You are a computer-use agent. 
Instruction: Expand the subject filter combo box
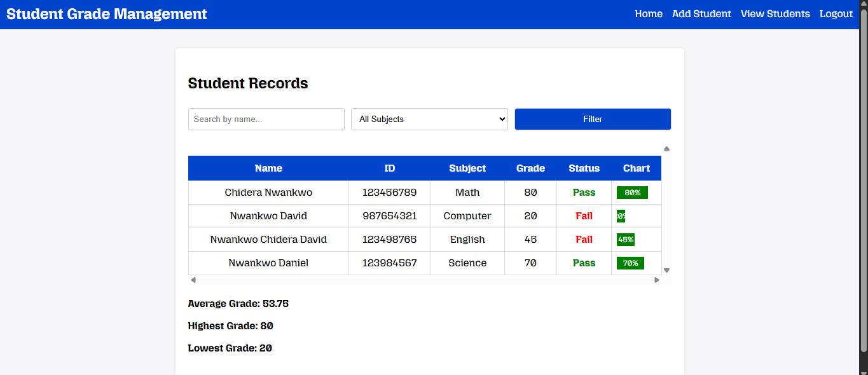429,119
